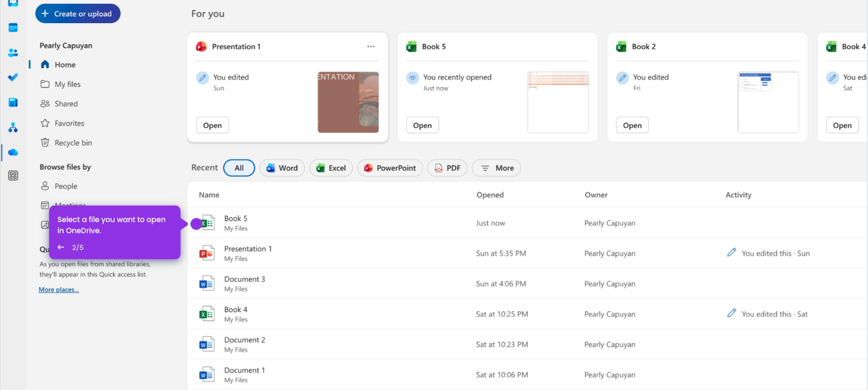This screenshot has height=390, width=868.
Task: Open the People app in the left rail
Action: coord(13,53)
